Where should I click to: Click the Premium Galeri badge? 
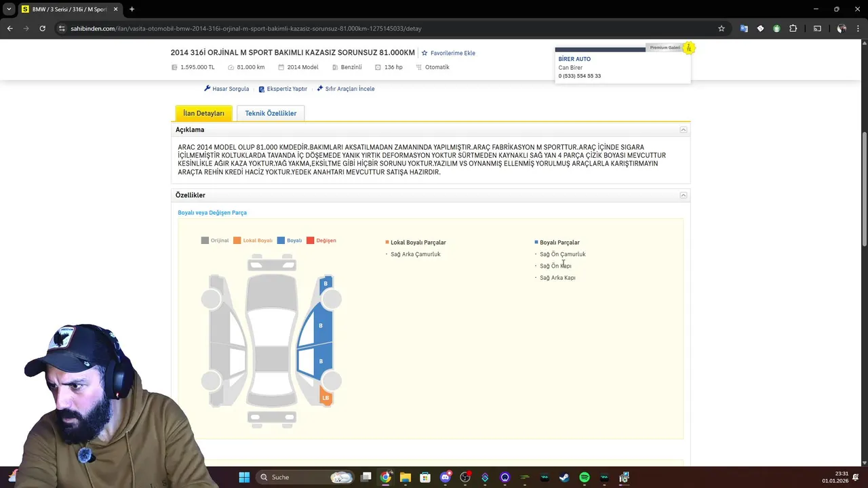[665, 47]
